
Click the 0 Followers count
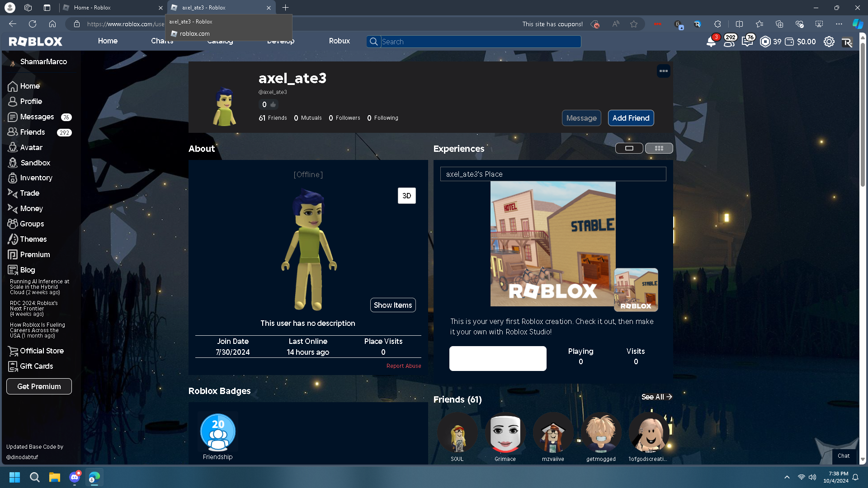click(344, 118)
